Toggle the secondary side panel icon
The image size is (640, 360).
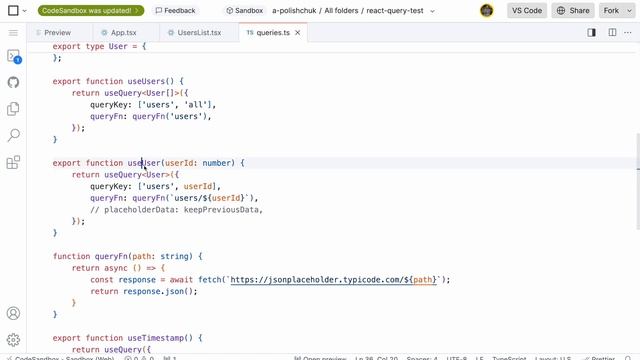(x=591, y=33)
